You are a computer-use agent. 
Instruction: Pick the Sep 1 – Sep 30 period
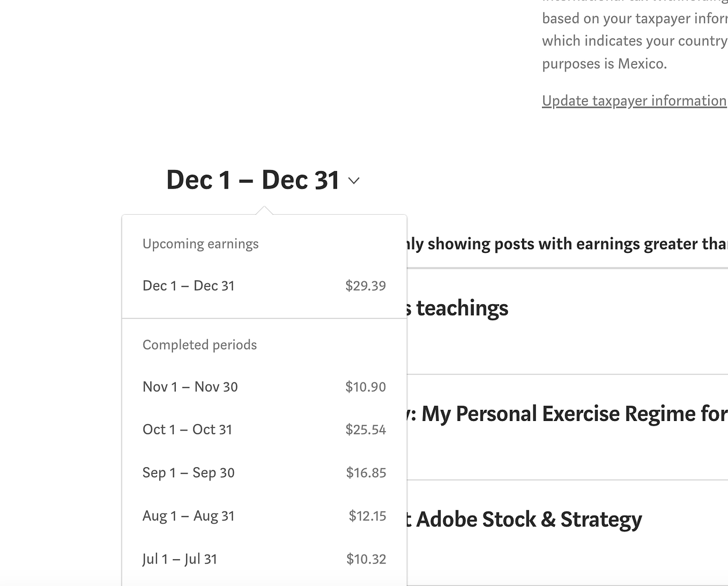coord(189,473)
